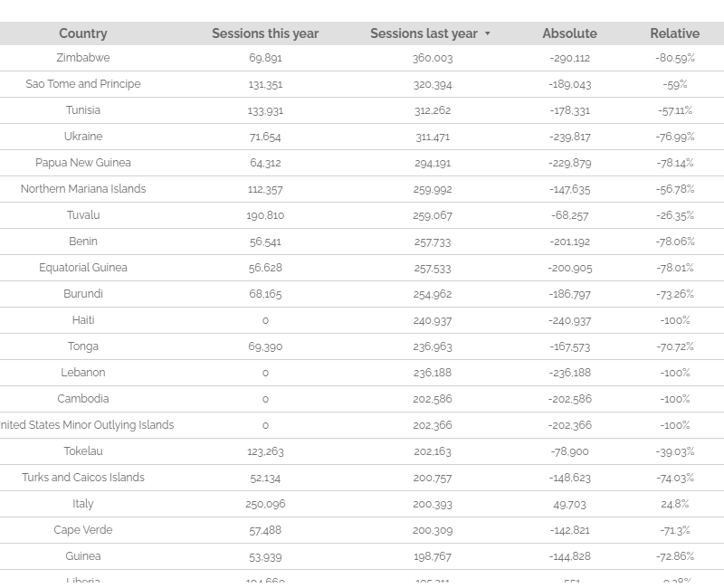Click the Lebanon zero sessions value
Viewport: 724px width, 588px height.
[264, 373]
